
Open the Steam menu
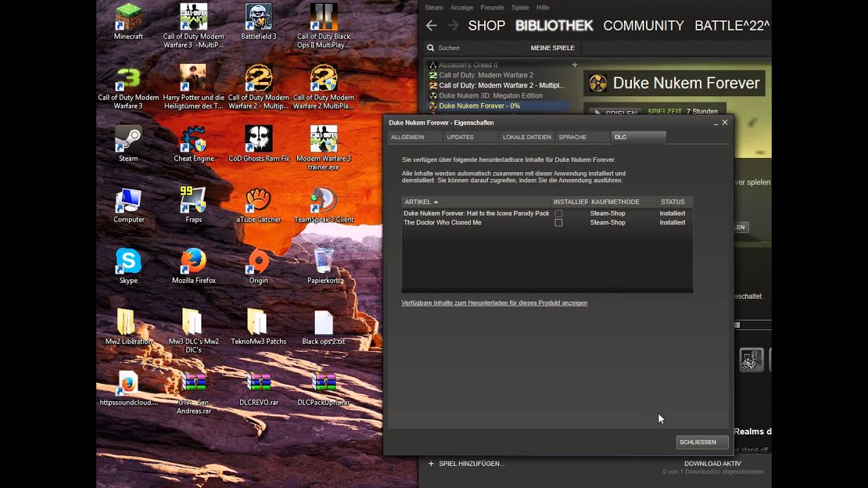tap(433, 7)
